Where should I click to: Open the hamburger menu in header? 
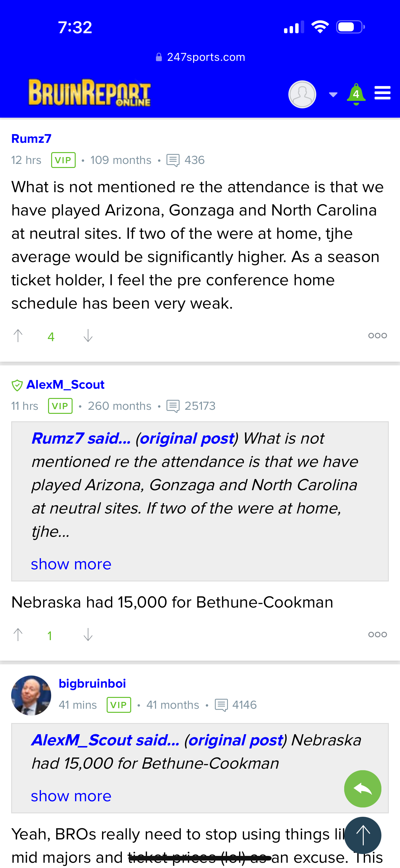[x=382, y=93]
